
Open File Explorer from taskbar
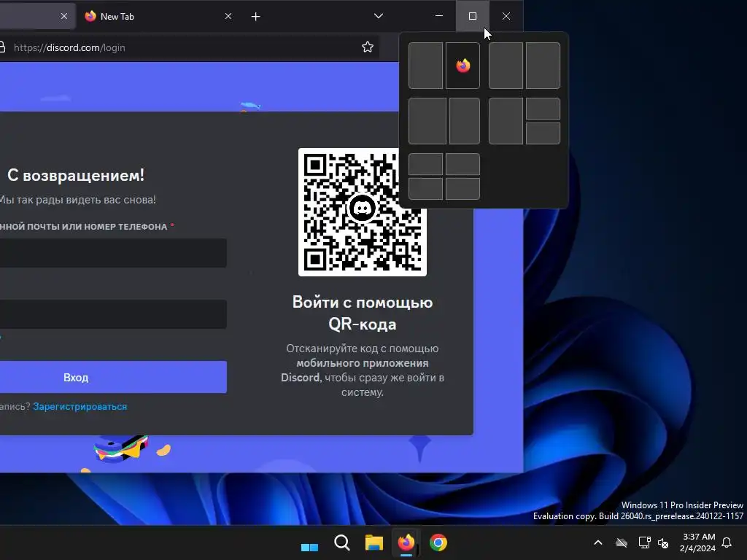coord(374,542)
